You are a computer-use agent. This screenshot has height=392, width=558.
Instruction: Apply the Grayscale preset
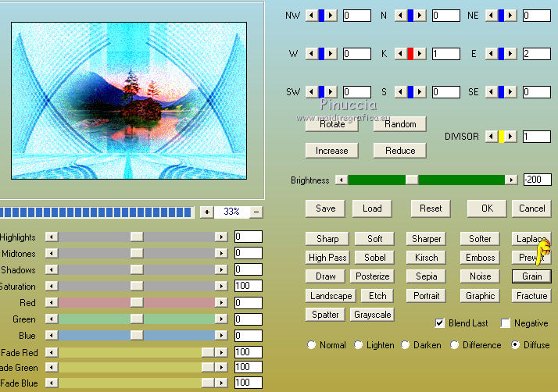click(x=372, y=315)
